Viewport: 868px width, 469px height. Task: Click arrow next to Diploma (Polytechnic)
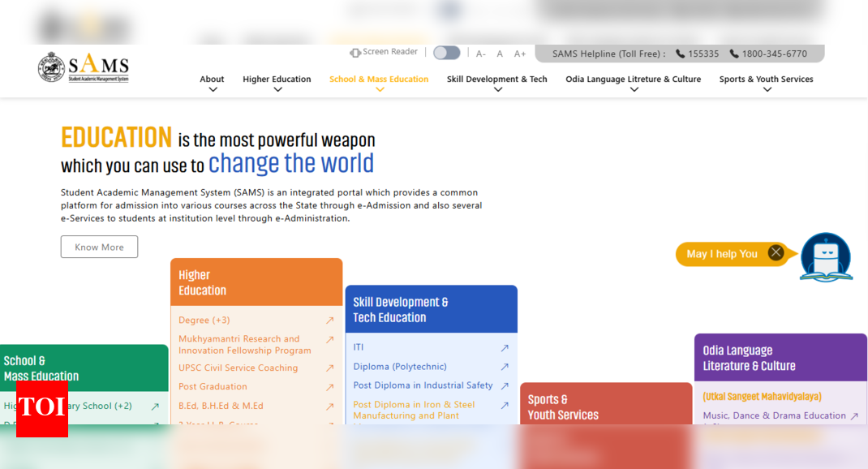click(504, 367)
